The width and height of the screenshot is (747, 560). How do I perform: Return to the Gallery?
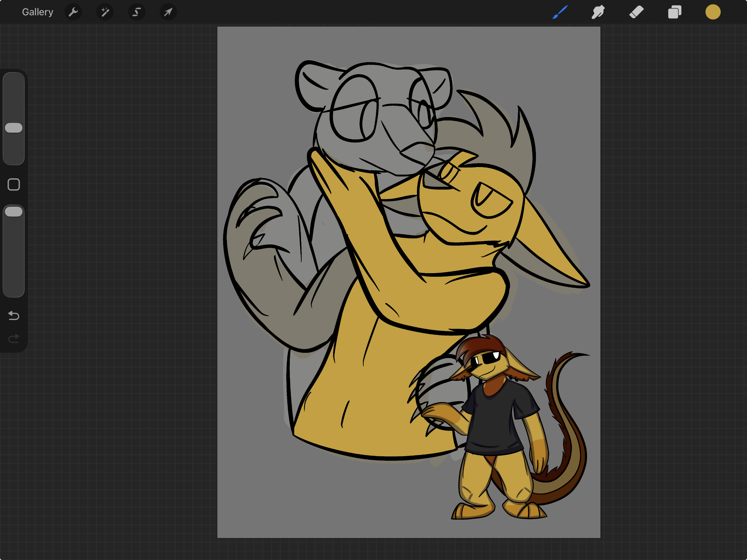pyautogui.click(x=37, y=12)
